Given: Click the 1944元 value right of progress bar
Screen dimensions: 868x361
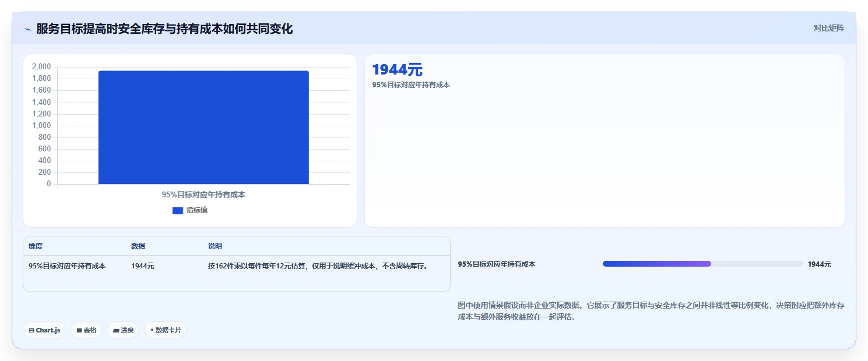Looking at the screenshot, I should click(820, 264).
